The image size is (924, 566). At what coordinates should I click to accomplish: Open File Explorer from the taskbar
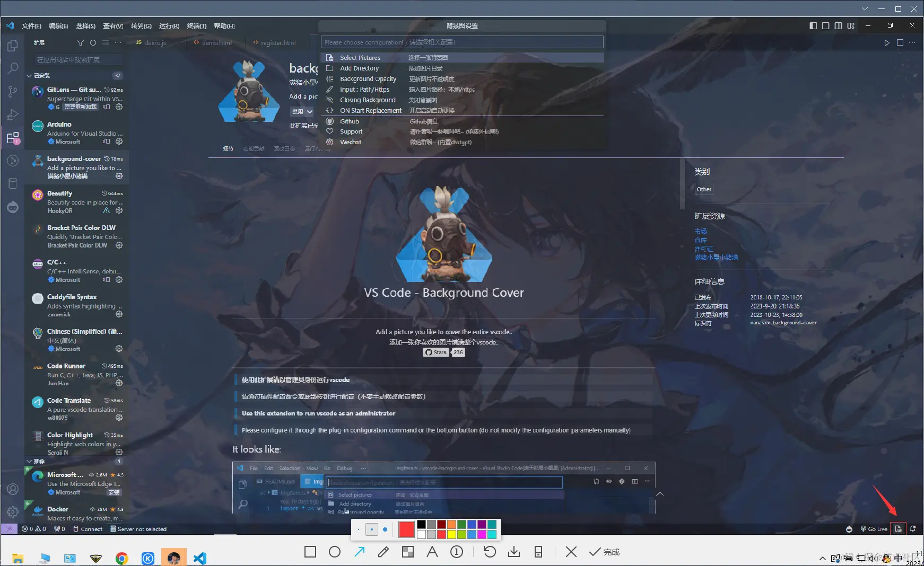18,558
